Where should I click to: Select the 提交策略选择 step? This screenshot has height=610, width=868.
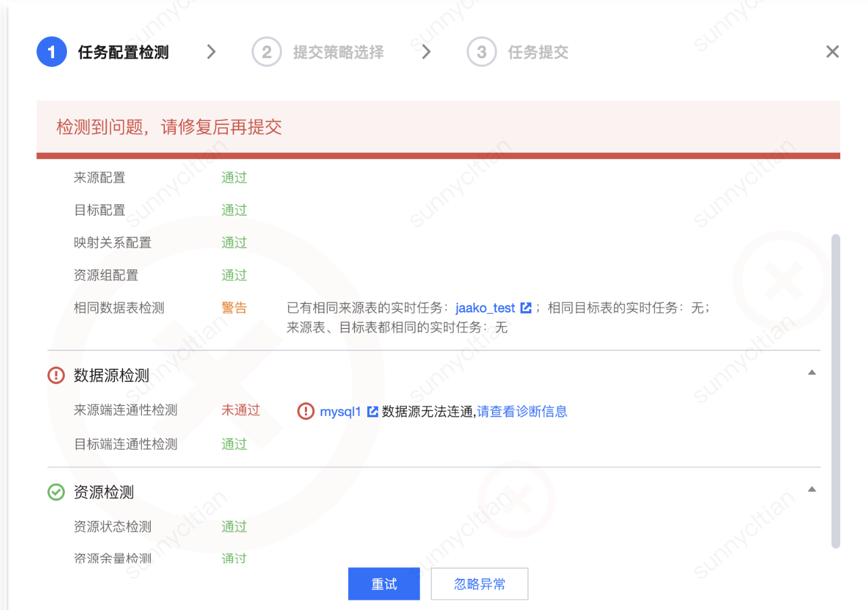pos(338,52)
